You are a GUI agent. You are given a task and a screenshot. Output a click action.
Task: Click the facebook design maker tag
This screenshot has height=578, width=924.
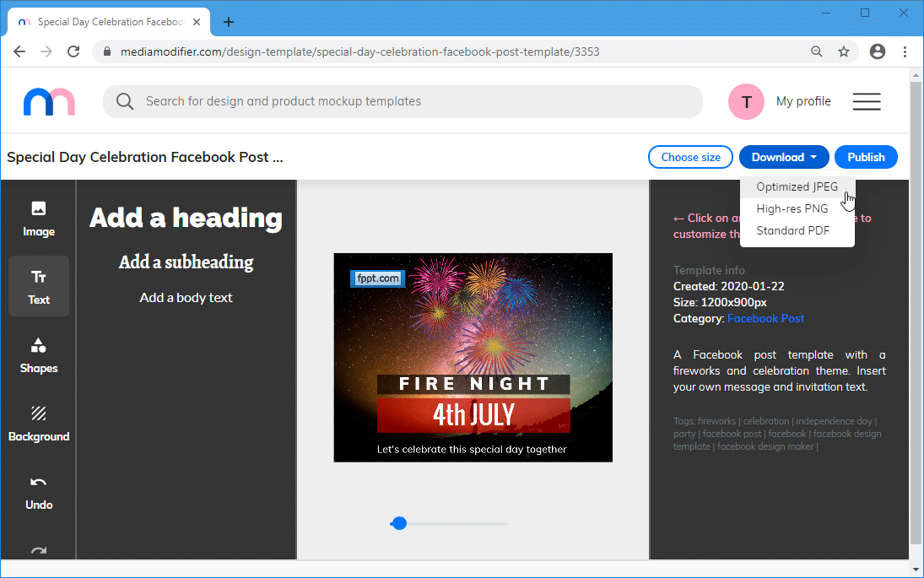coord(765,446)
